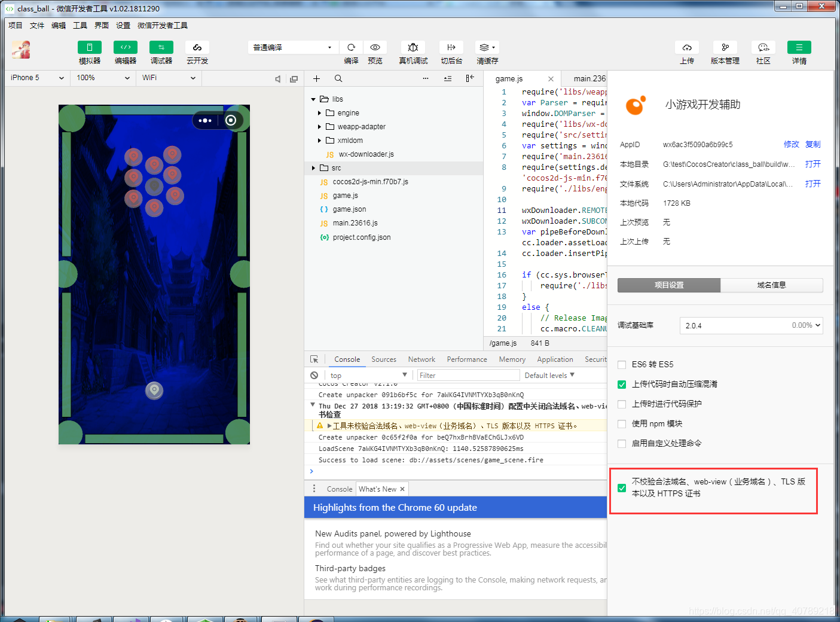Enable 上传时进行代码保护 checkbox
Viewport: 840px width, 622px height.
click(622, 404)
